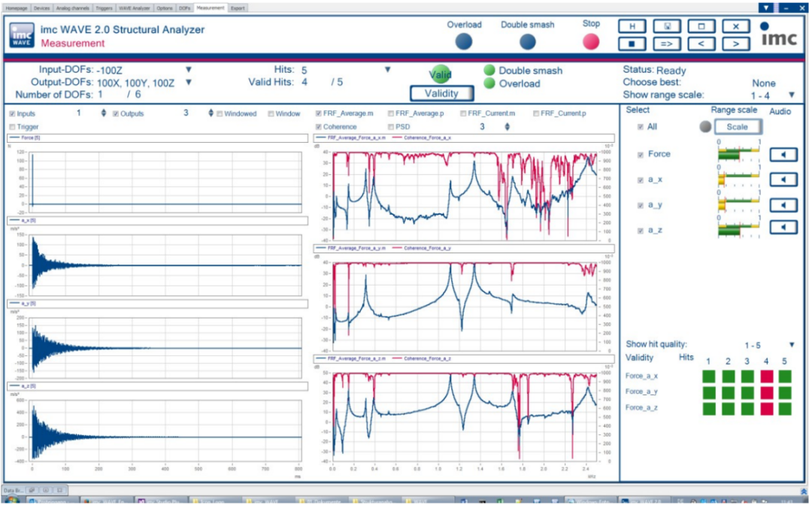Switch to the WAVE Analyzer tab

click(x=134, y=8)
